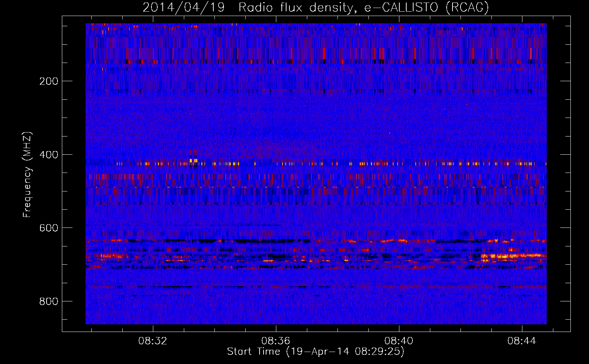The image size is (589, 364).
Task: Click the 08:44 time tick label
Action: [522, 341]
